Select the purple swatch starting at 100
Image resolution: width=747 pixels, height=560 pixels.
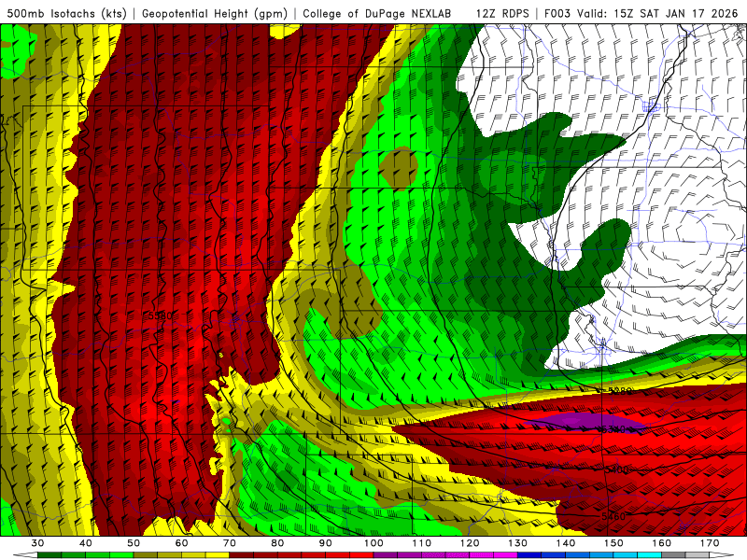pos(386,554)
